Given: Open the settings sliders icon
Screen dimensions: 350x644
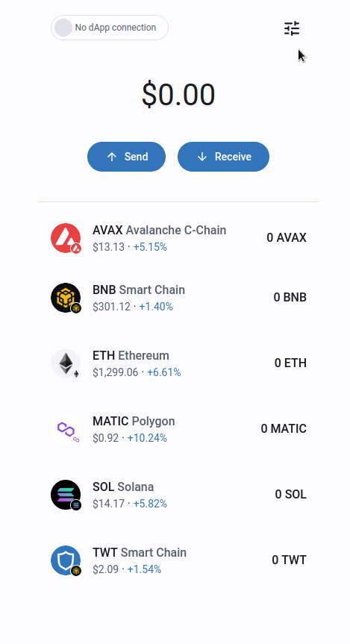Looking at the screenshot, I should (292, 28).
